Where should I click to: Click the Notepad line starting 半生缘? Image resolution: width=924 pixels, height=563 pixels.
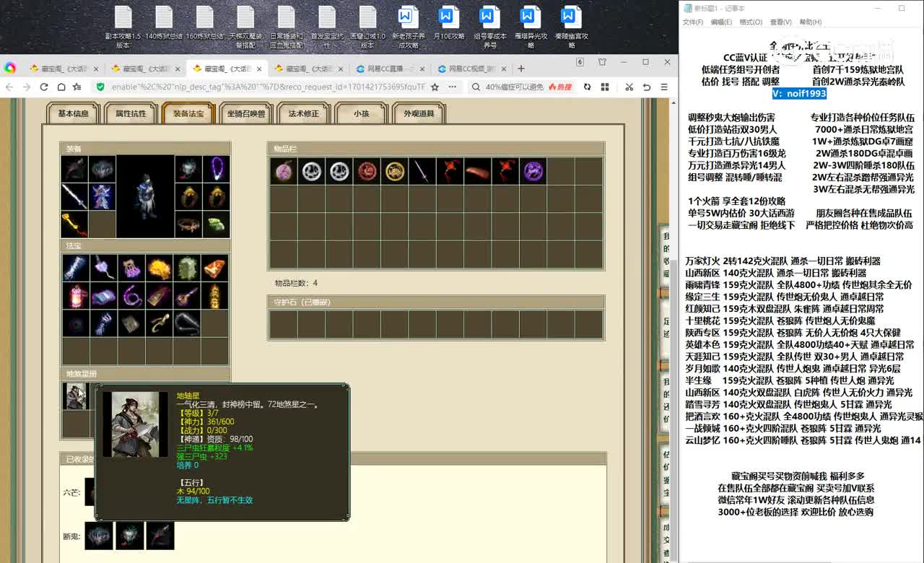tap(789, 380)
